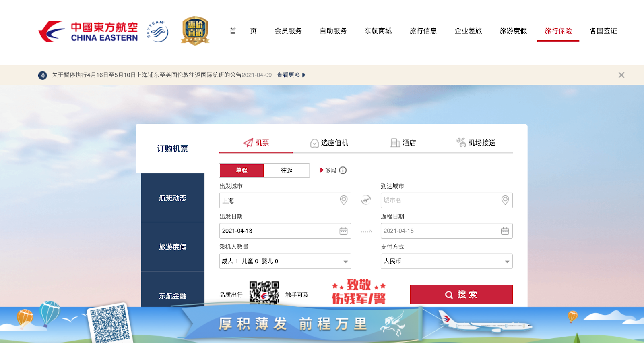Click the announcement speaker icon

(x=42, y=75)
